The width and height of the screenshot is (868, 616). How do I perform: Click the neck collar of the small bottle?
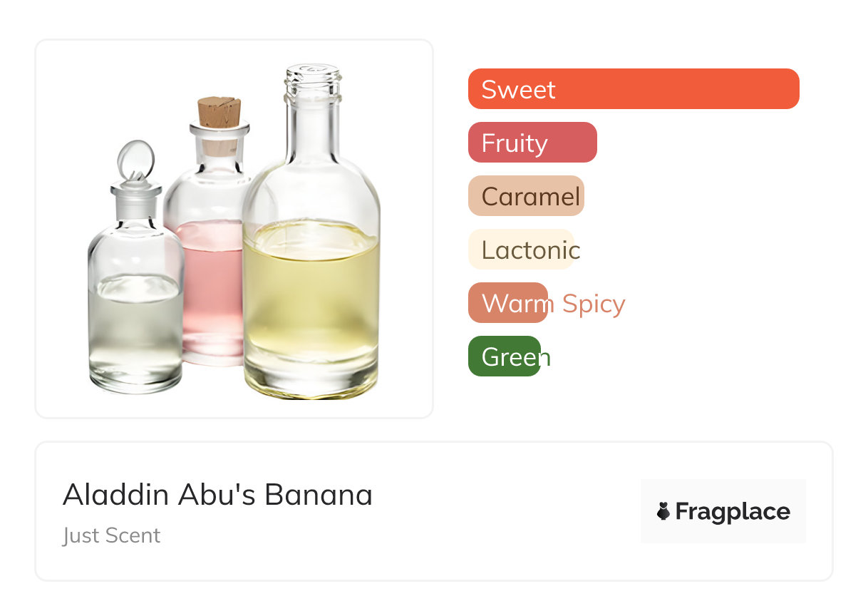(135, 190)
